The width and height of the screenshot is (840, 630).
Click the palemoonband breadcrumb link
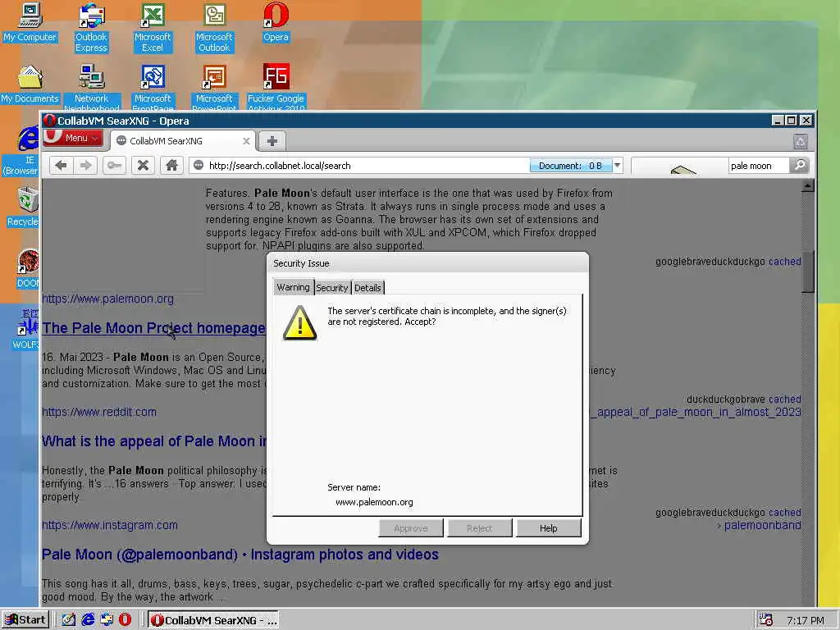click(x=762, y=526)
